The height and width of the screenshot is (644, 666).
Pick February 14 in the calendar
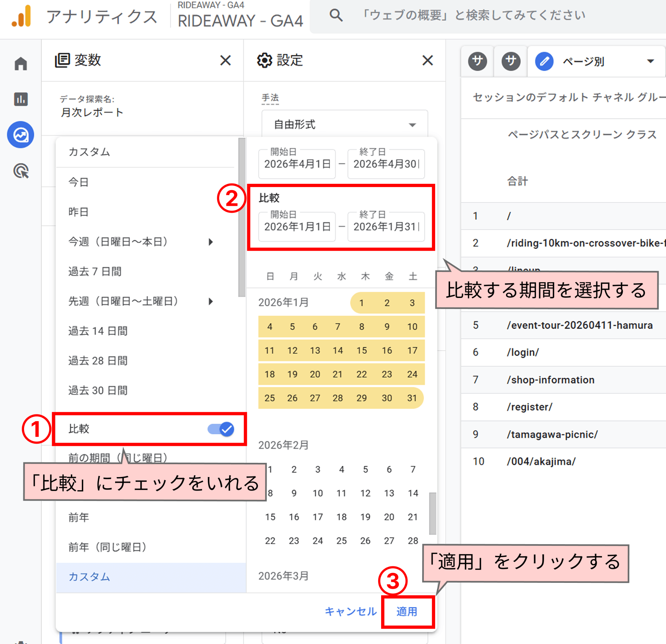[x=413, y=493]
